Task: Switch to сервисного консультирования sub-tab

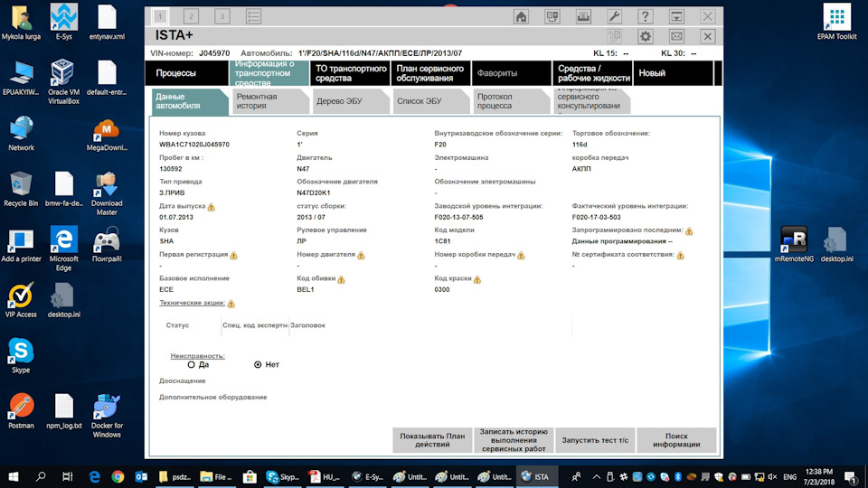Action: pos(590,101)
